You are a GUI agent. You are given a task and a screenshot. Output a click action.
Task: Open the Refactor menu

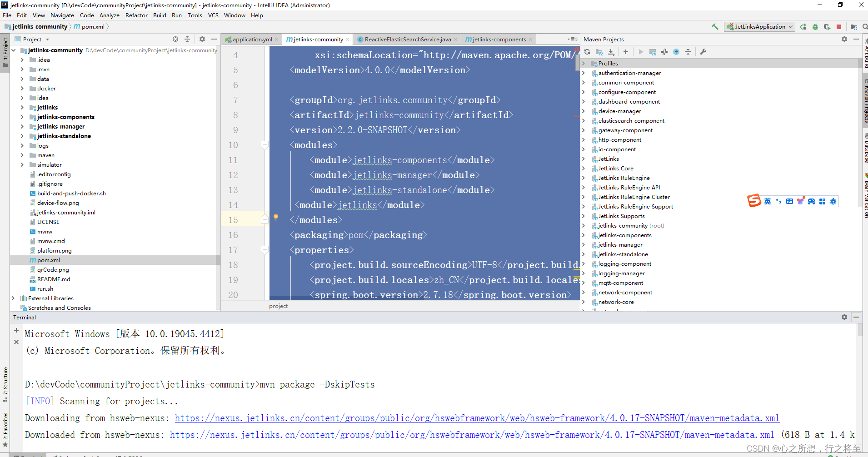pyautogui.click(x=136, y=15)
